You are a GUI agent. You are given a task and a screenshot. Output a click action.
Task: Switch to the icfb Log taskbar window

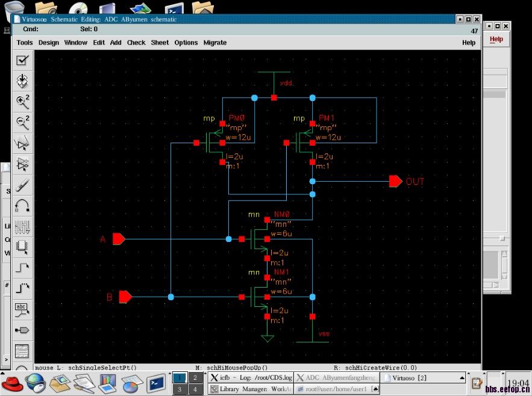pos(252,378)
